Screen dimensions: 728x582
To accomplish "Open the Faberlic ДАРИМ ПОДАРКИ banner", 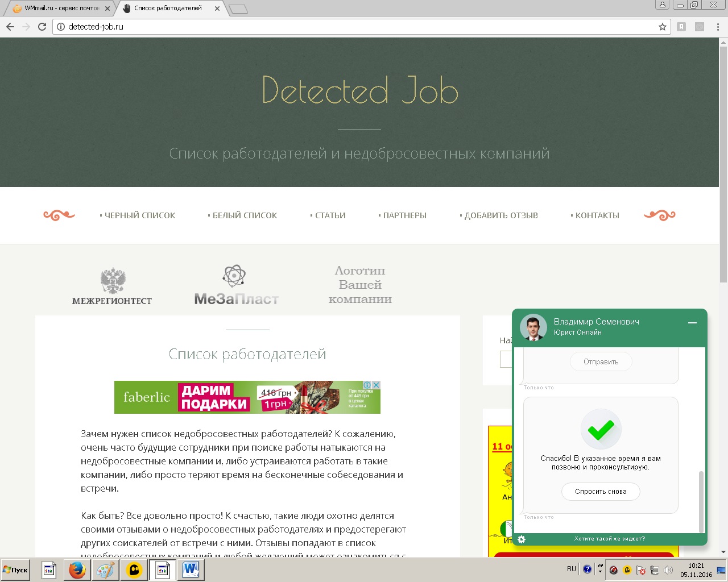I will 247,397.
